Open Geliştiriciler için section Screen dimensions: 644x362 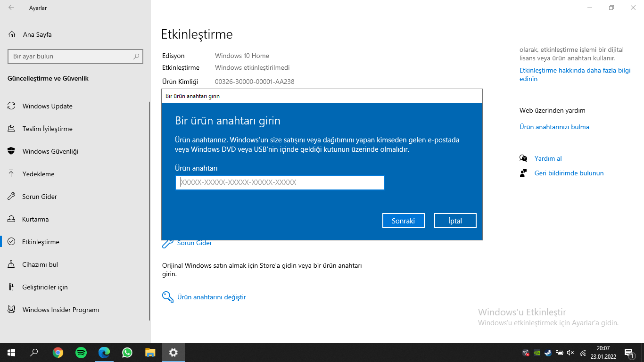coord(45,287)
